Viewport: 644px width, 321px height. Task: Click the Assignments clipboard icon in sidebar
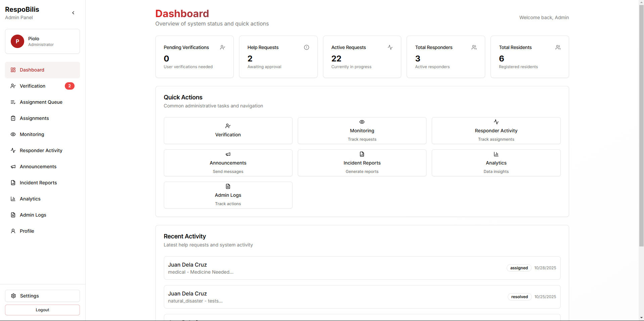coord(13,118)
